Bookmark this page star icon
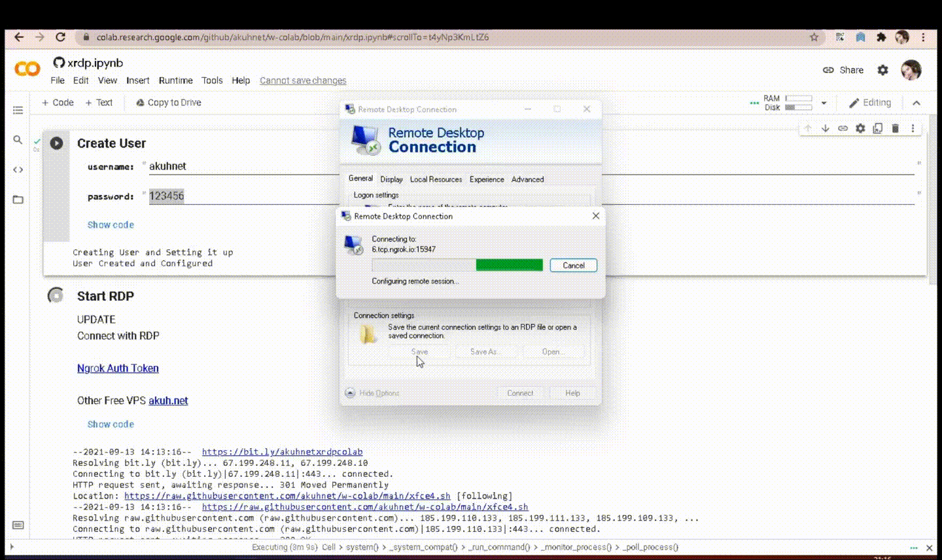 tap(814, 37)
